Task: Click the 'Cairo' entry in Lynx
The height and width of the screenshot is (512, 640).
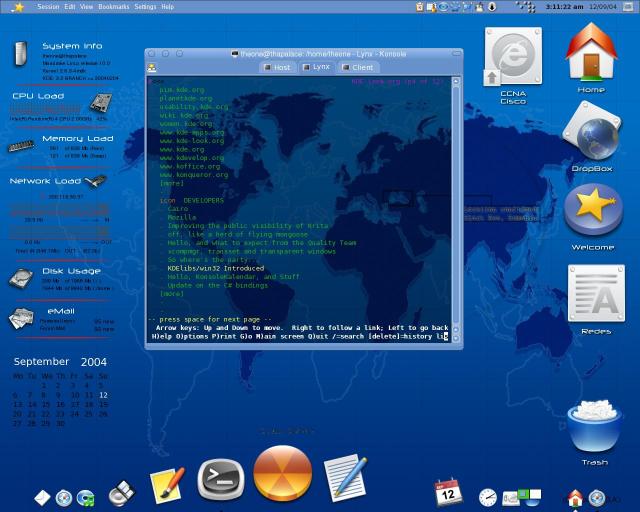Action: [178, 209]
